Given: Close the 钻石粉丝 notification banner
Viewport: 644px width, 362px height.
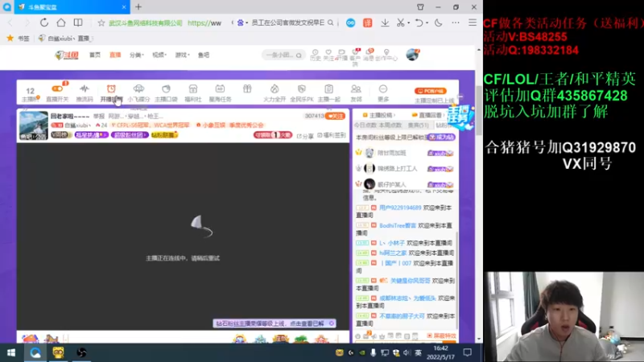Looking at the screenshot, I should tap(332, 323).
